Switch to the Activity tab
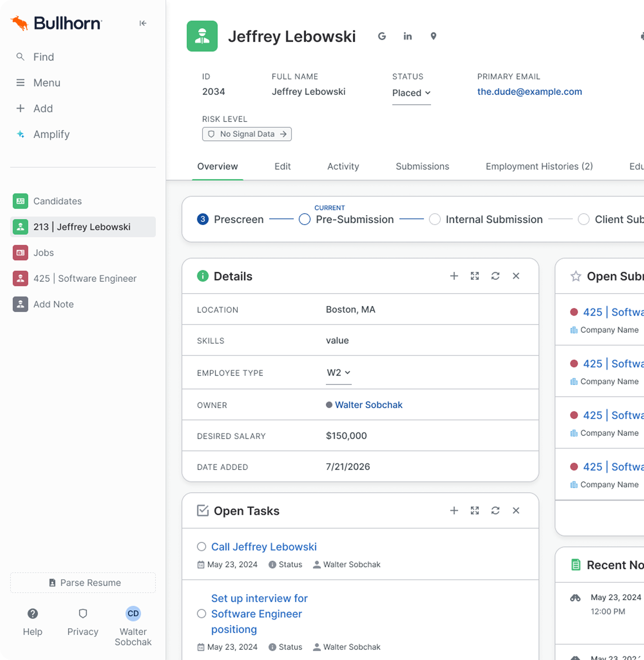 (343, 166)
